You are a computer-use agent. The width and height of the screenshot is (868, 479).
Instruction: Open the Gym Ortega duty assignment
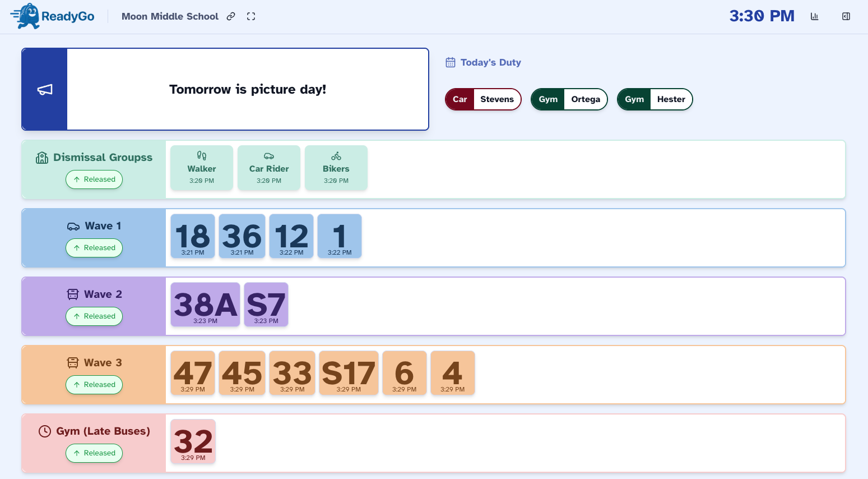point(569,99)
